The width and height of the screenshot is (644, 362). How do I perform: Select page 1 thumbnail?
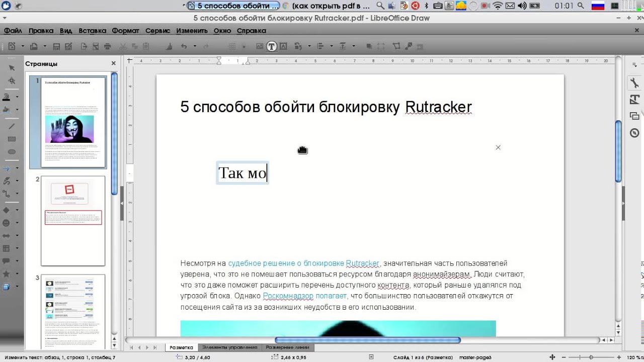point(73,122)
